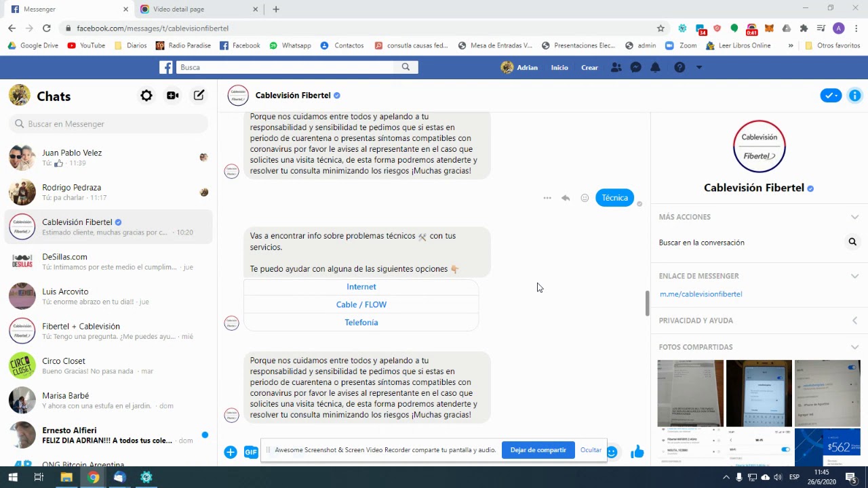The width and height of the screenshot is (868, 488).
Task: Open the Circo Closet conversation
Action: (x=108, y=365)
